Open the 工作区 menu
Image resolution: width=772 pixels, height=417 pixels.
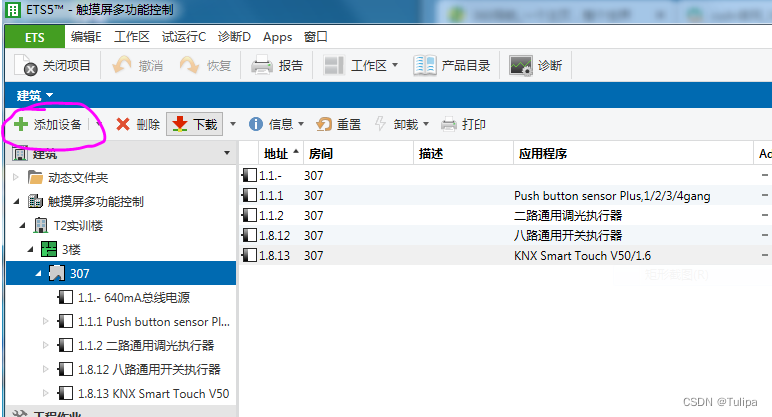132,37
